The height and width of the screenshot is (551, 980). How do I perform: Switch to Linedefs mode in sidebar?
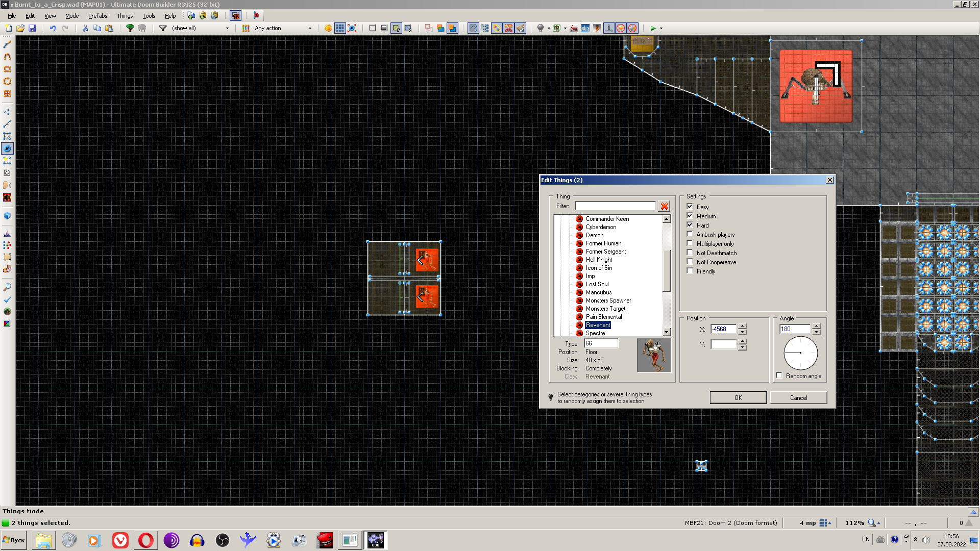pyautogui.click(x=7, y=124)
